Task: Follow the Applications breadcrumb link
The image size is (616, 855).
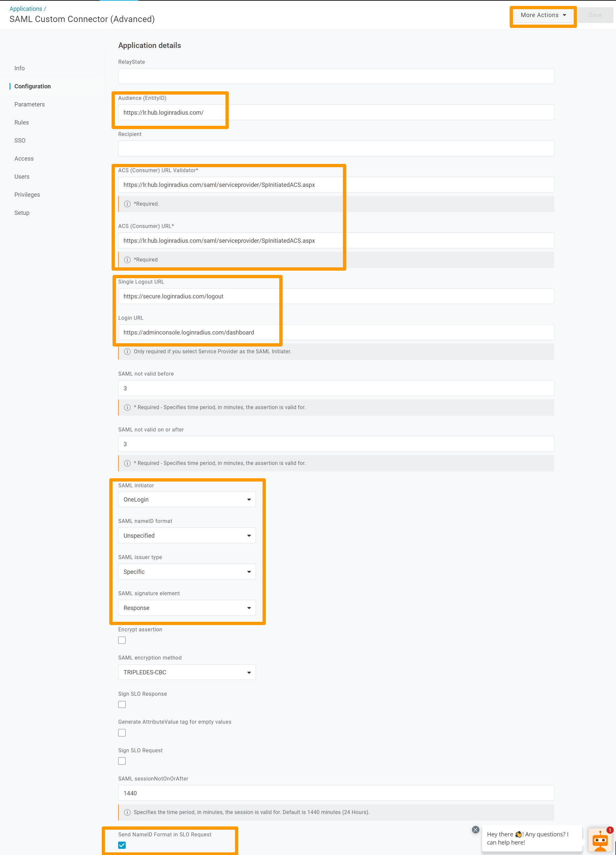Action: pos(25,8)
